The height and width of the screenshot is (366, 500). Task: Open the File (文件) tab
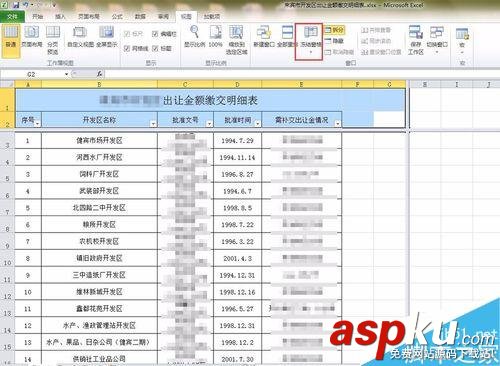[x=12, y=16]
